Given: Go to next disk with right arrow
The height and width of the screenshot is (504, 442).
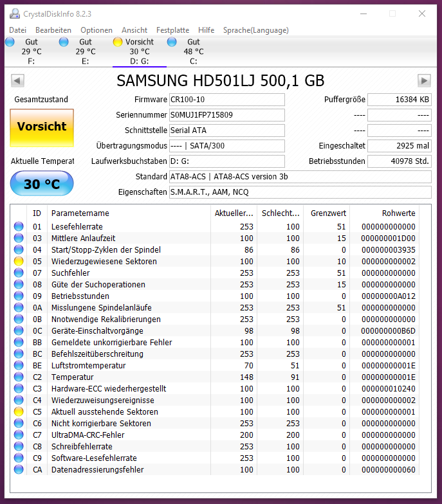Looking at the screenshot, I should tap(424, 80).
